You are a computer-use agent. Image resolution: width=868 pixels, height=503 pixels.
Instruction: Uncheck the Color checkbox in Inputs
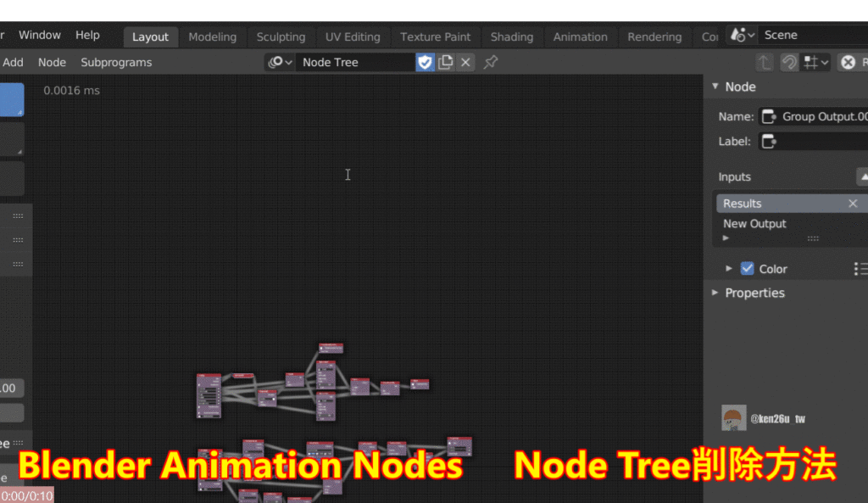click(748, 268)
